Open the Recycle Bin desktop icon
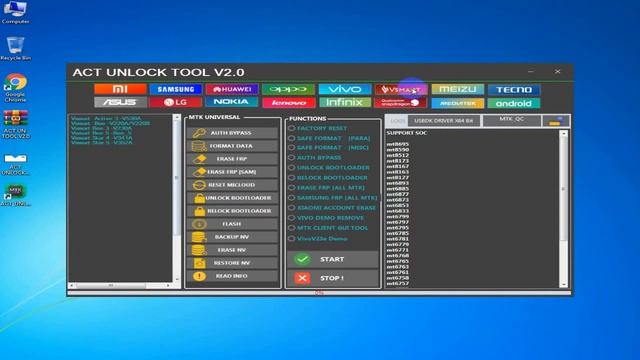The image size is (640, 360). coord(15,49)
